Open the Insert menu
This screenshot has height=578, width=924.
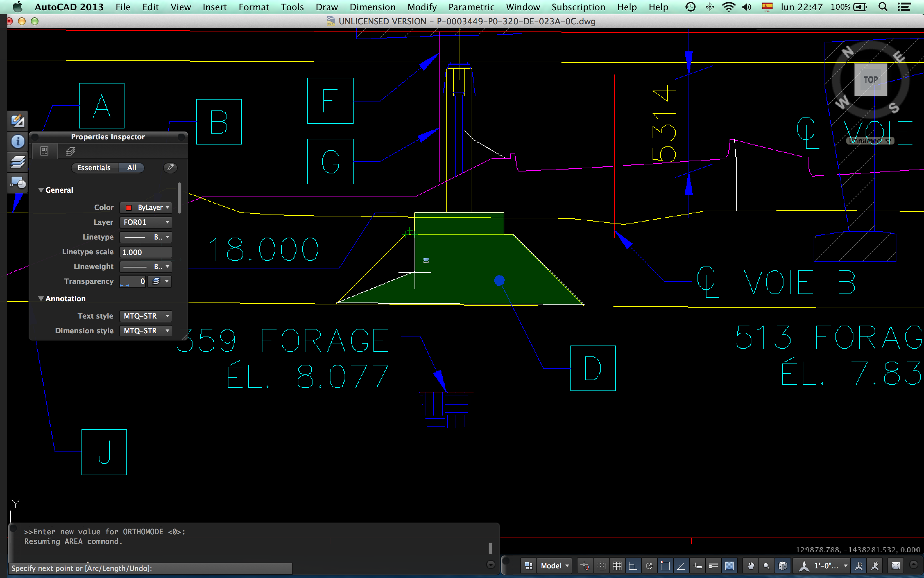[x=215, y=7]
